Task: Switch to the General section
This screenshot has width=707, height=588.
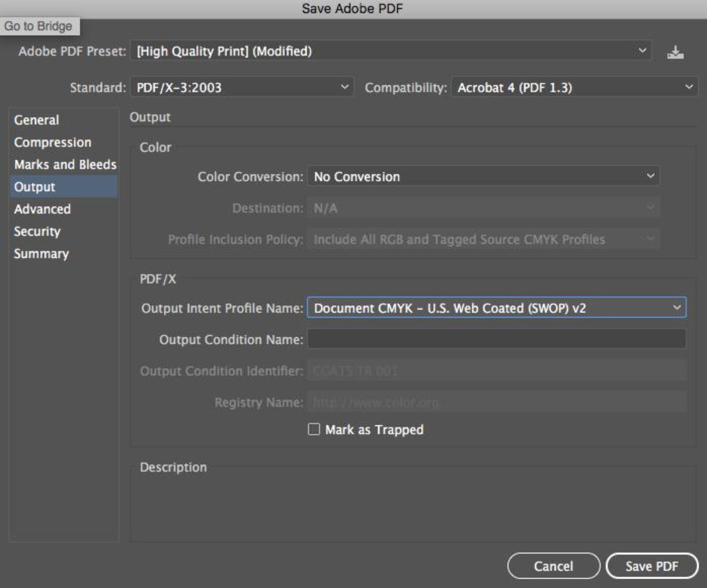Action: point(64,120)
